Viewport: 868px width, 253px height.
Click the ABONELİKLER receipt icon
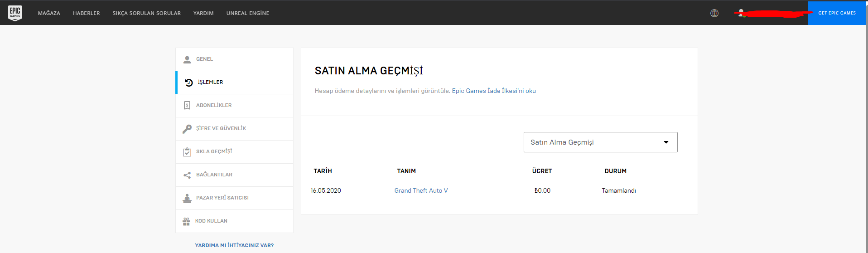tap(187, 106)
